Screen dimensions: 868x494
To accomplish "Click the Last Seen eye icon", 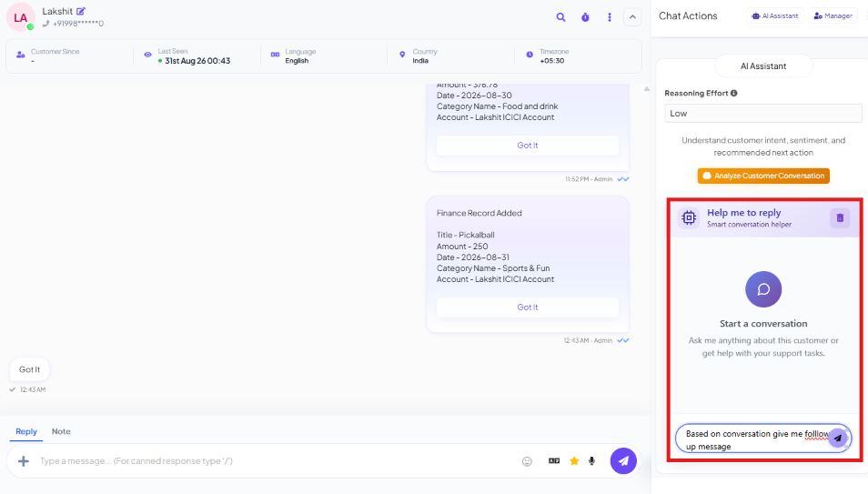I will (x=147, y=55).
